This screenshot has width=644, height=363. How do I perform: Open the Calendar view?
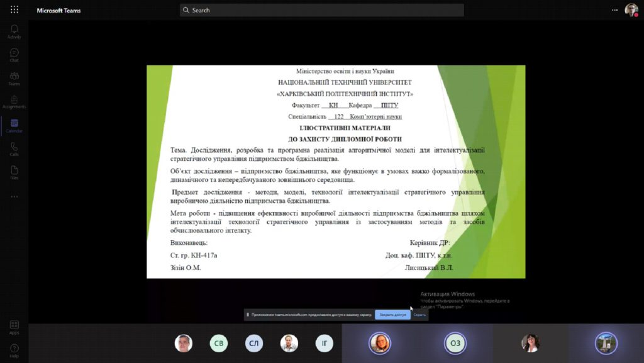coord(14,126)
